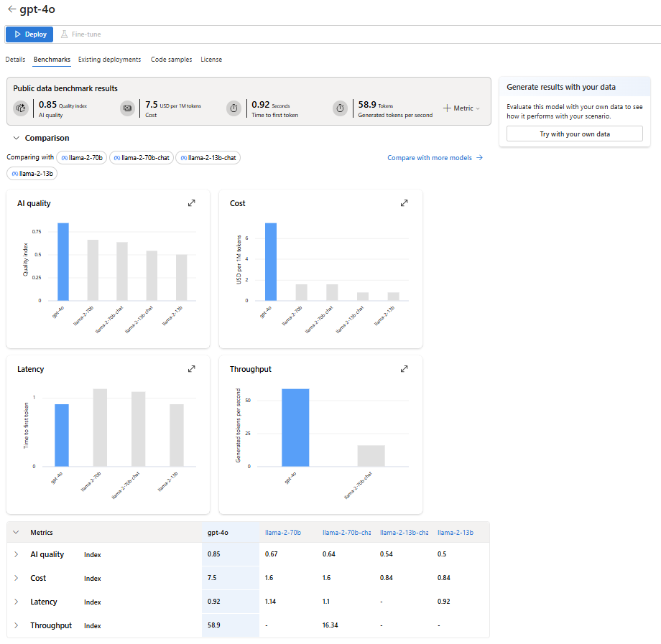Image resolution: width=661 pixels, height=644 pixels.
Task: Click gpt-4o AI quality value 0.85 in table
Action: tap(213, 554)
